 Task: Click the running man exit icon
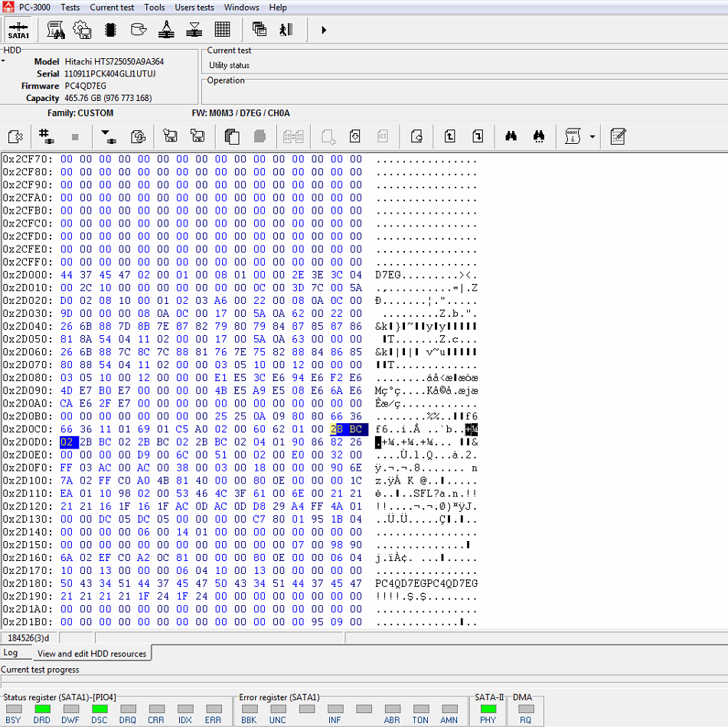[286, 30]
